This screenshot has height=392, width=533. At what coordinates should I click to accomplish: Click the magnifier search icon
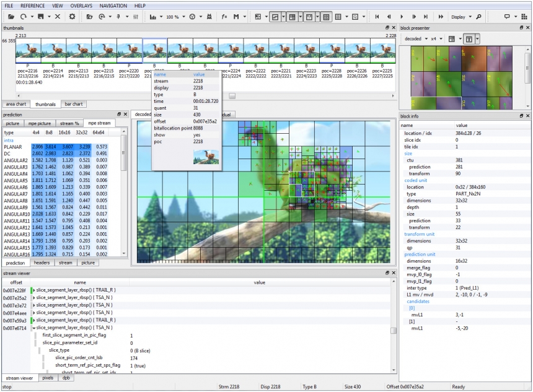[x=478, y=17]
